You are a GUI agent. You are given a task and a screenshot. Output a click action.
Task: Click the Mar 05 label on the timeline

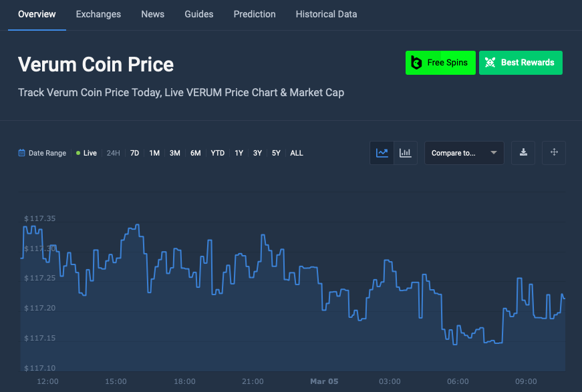tap(324, 381)
